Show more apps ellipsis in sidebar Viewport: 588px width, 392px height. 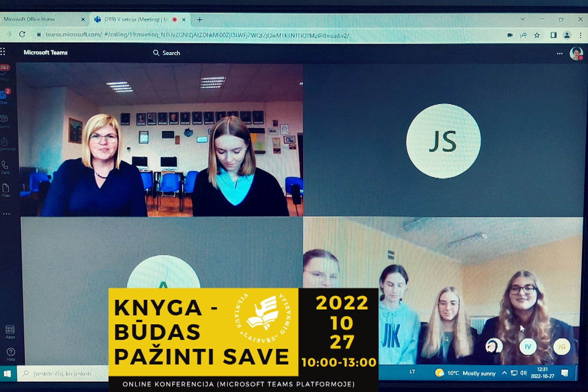(x=6, y=214)
